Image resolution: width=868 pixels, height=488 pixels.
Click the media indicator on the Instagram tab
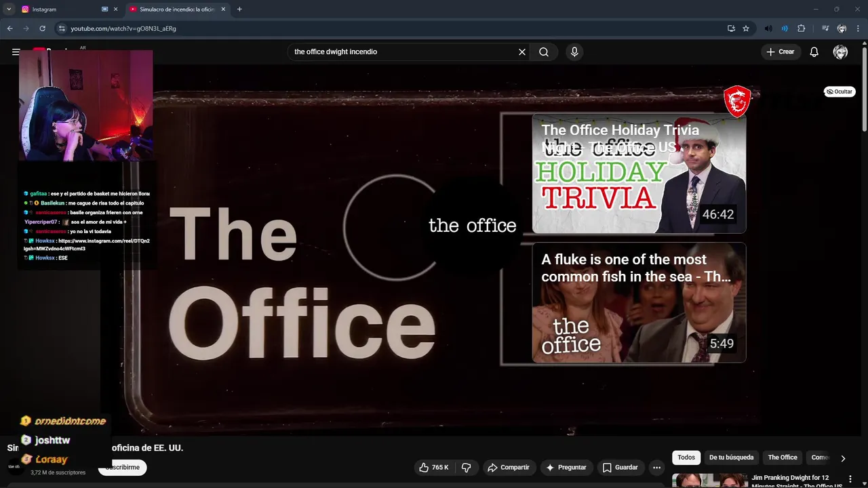104,9
